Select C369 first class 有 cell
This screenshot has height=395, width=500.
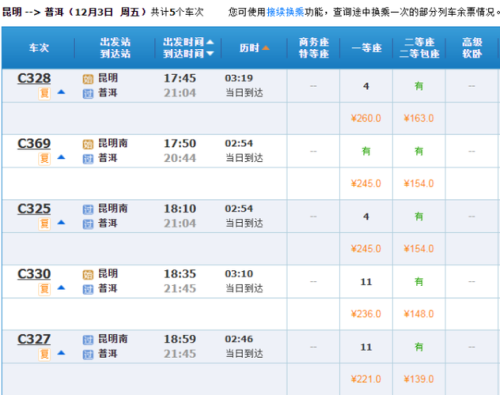click(366, 151)
